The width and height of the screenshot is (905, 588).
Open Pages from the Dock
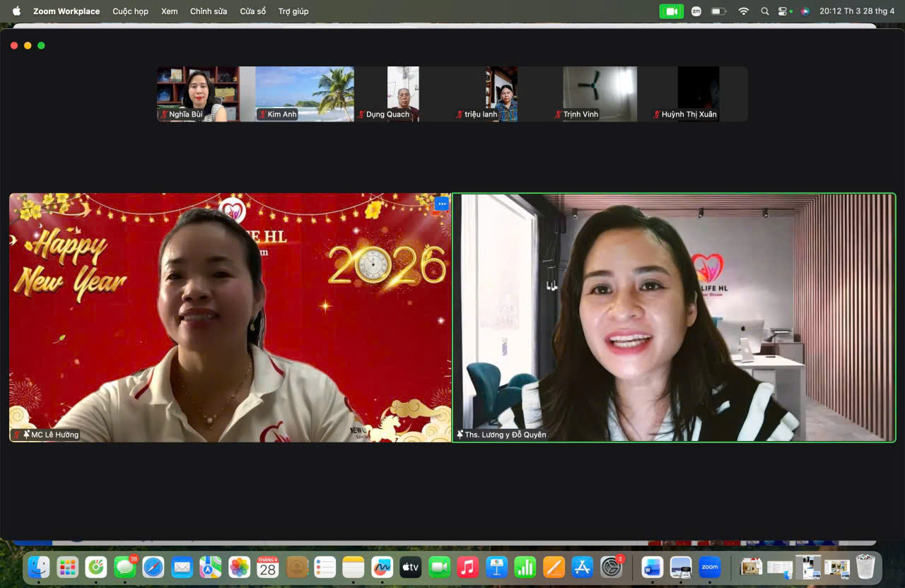pos(554,567)
